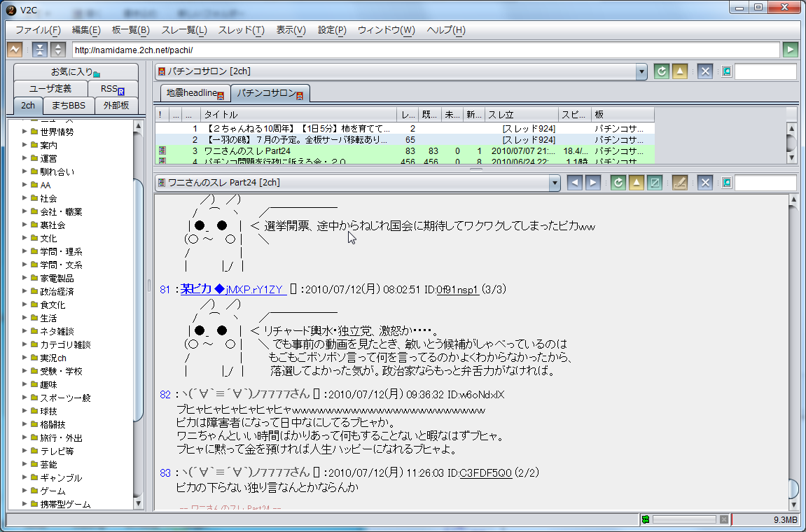The image size is (806, 532).
Task: Go to previous thread with left arrow
Action: 574,183
